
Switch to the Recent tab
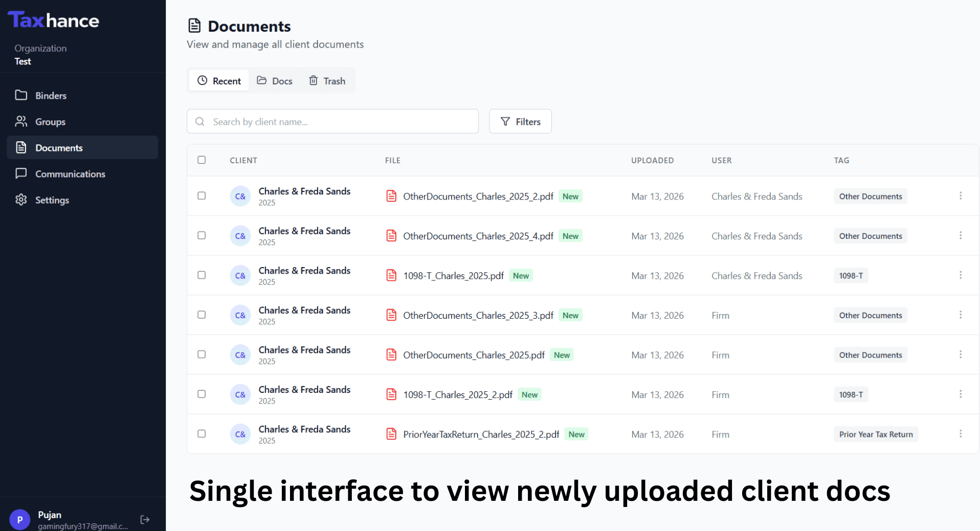click(x=219, y=81)
